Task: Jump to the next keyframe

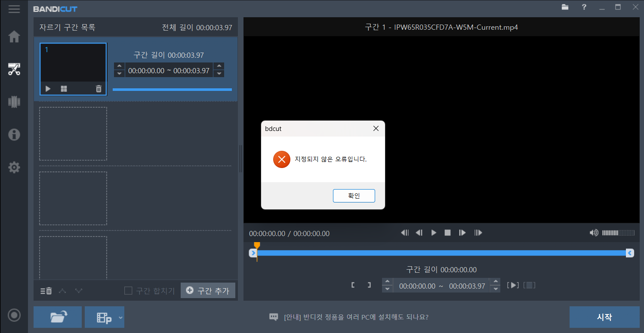Action: [x=478, y=233]
